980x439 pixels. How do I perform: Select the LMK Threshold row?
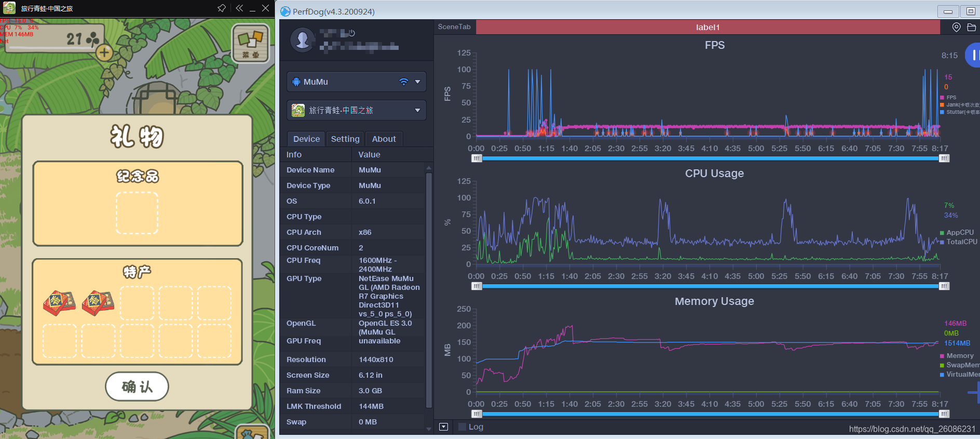coord(352,406)
